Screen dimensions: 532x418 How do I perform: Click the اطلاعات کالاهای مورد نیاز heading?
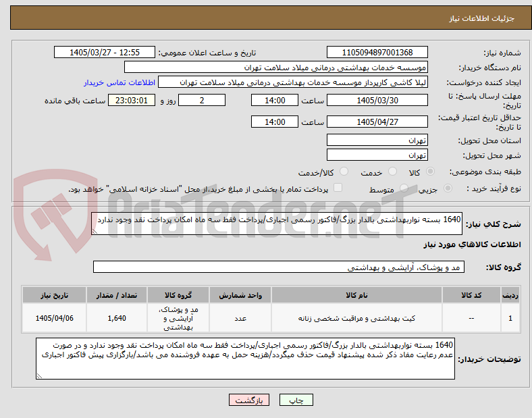[x=472, y=244]
